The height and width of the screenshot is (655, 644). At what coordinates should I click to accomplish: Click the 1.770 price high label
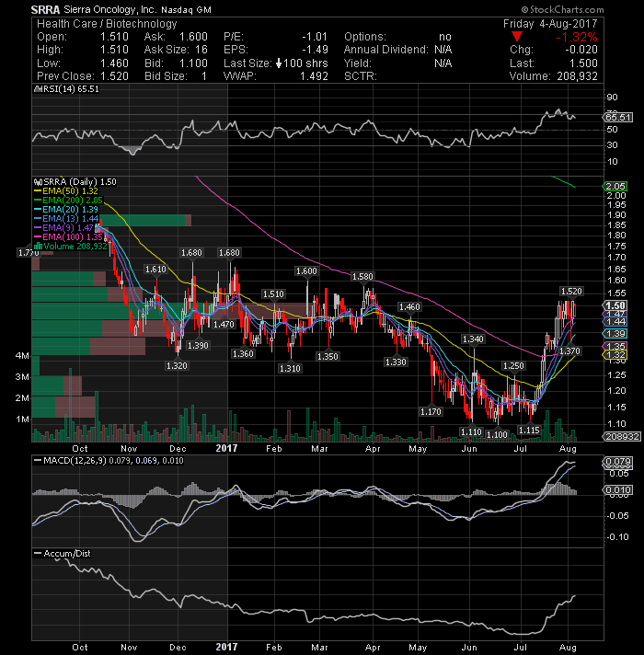[x=29, y=252]
